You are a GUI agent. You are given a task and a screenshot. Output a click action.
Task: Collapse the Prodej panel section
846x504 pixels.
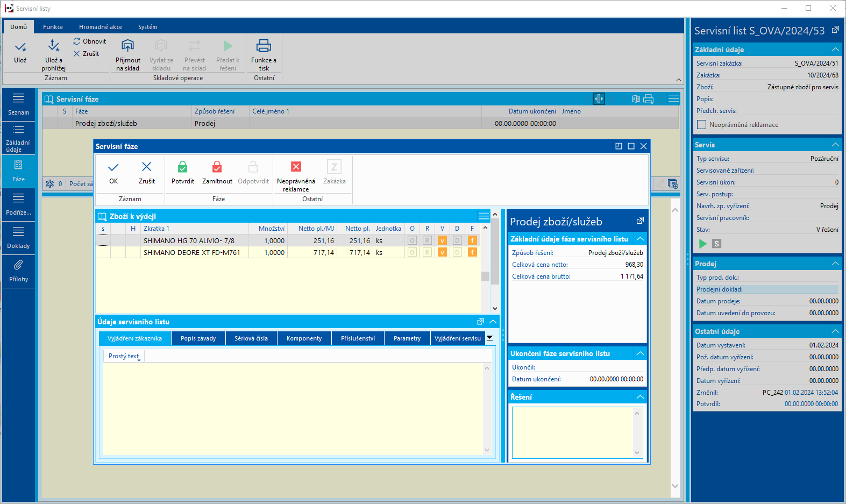pos(835,264)
